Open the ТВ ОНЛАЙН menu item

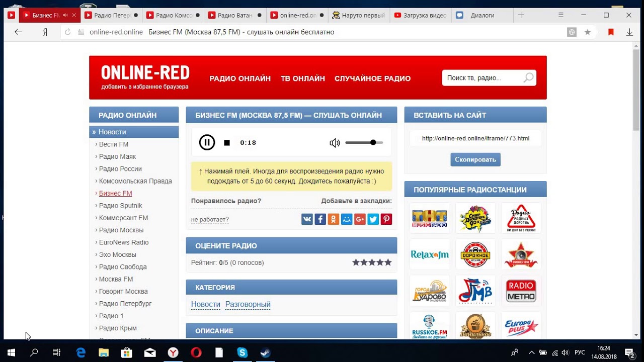303,78
